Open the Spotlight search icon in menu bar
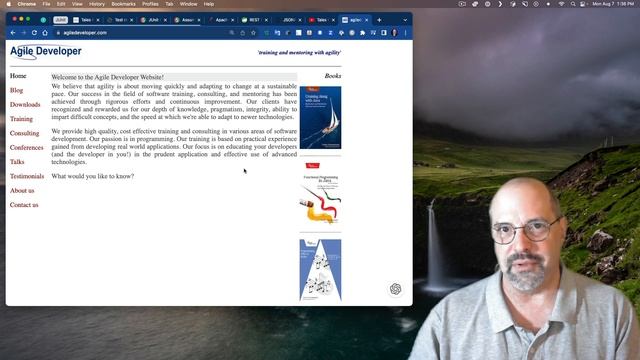This screenshot has height=360, width=640. click(x=573, y=4)
